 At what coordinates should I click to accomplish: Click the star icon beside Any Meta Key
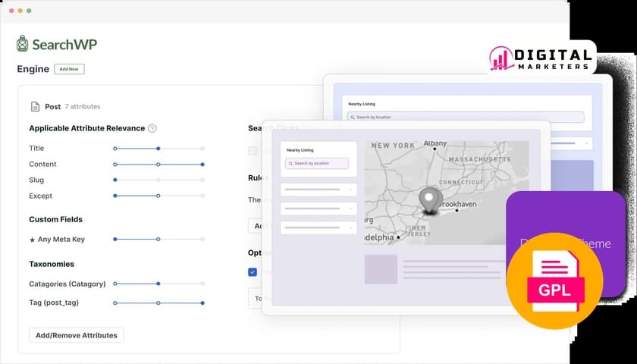[32, 240]
